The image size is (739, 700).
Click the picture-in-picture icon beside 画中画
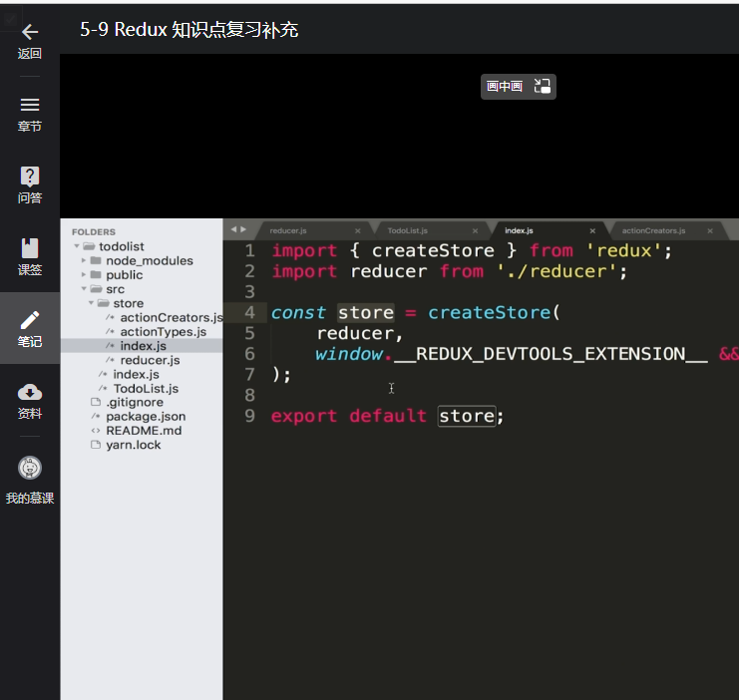[x=542, y=87]
